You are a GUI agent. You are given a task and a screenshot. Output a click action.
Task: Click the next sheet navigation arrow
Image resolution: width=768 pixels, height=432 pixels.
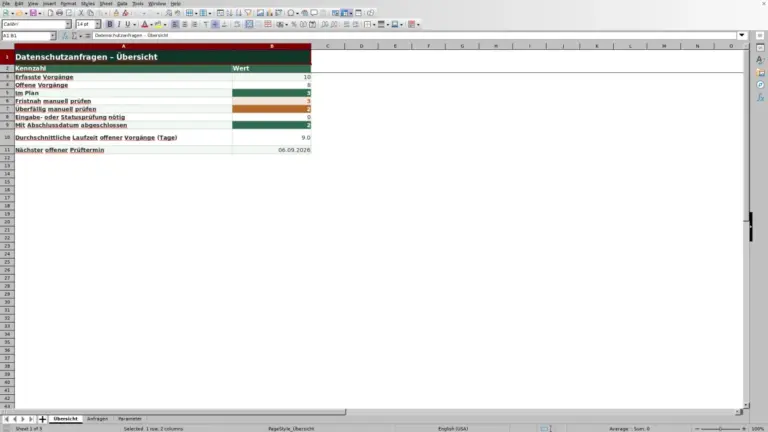point(23,419)
